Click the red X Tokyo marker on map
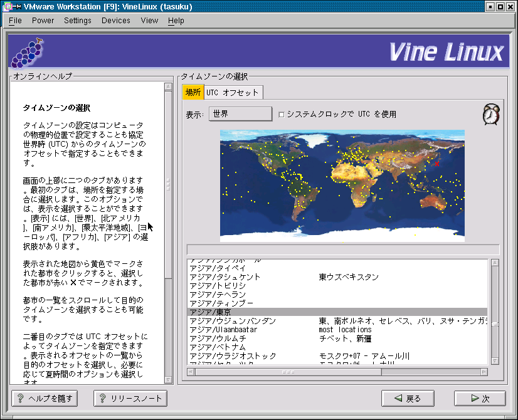 pyautogui.click(x=436, y=164)
